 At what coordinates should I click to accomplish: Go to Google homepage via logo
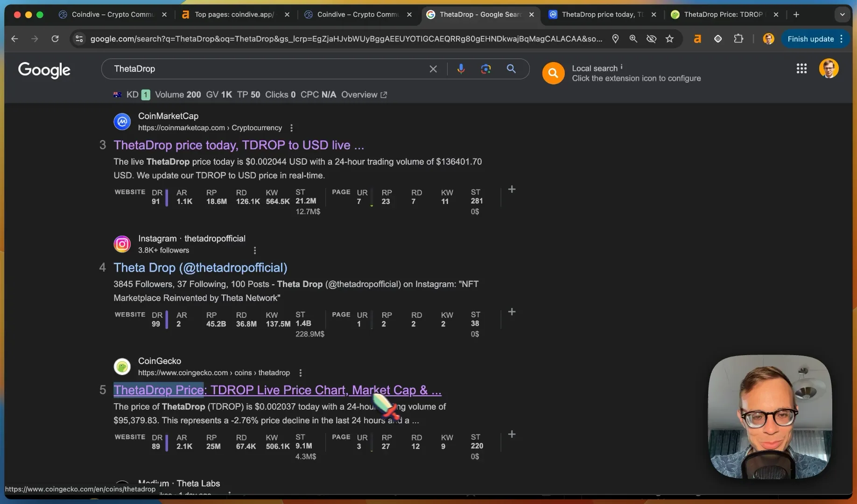point(44,70)
